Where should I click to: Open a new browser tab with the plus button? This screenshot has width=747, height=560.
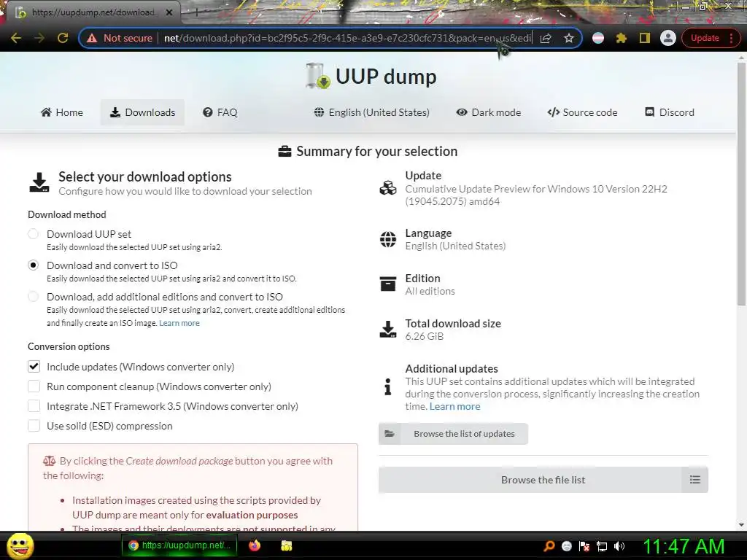click(196, 13)
